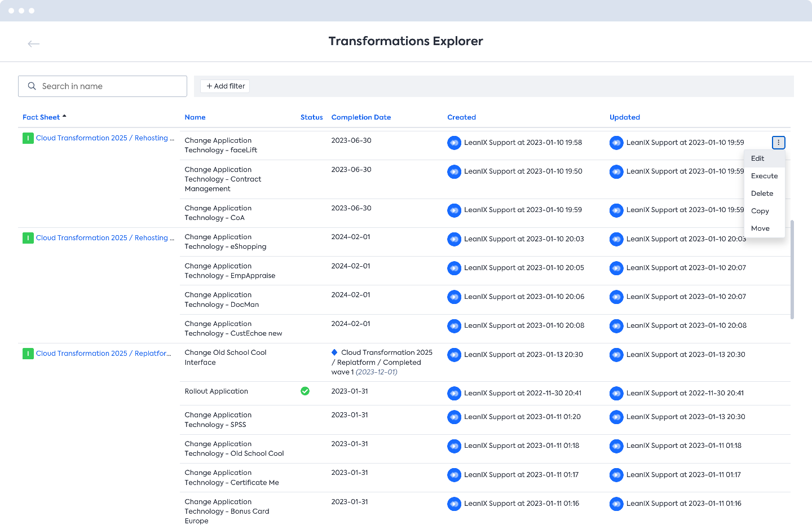
Task: Click the blue milestone diamond icon
Action: pos(335,351)
